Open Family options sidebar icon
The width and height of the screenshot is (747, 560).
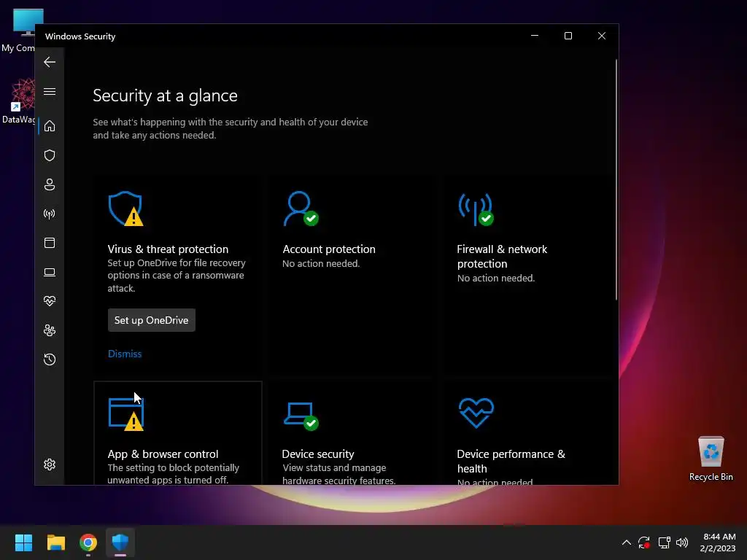50,330
